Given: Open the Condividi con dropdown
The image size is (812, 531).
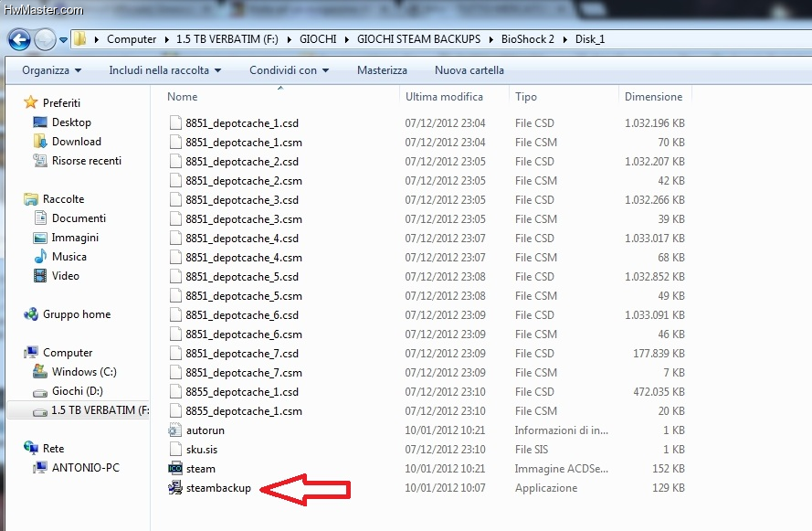Looking at the screenshot, I should [289, 70].
